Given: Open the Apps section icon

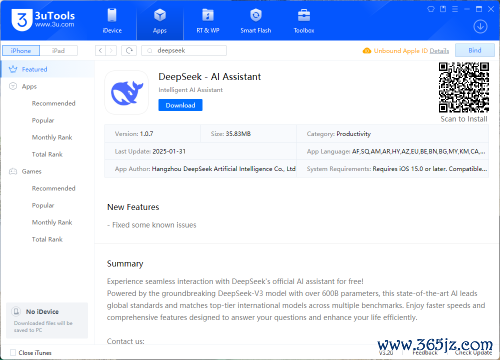Looking at the screenshot, I should tap(160, 15).
